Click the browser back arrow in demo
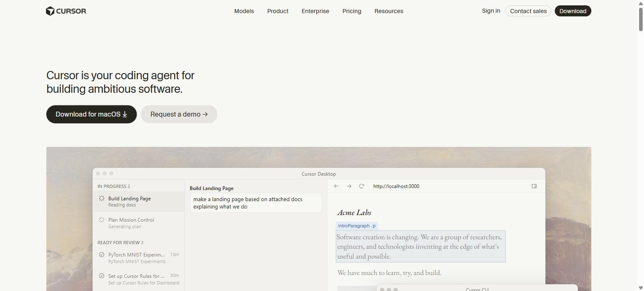 336,186
